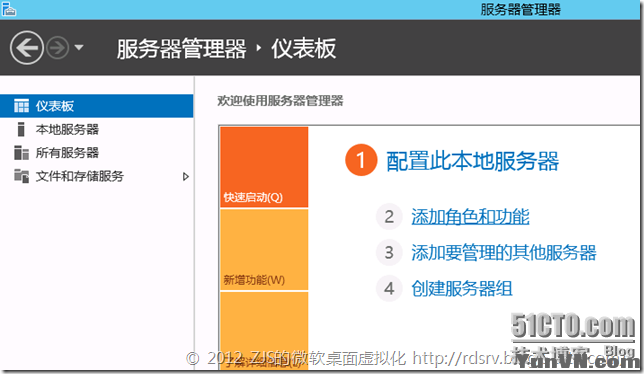Click the 配置此本地服务器 link
Image resolution: width=644 pixels, height=374 pixels.
pyautogui.click(x=472, y=161)
